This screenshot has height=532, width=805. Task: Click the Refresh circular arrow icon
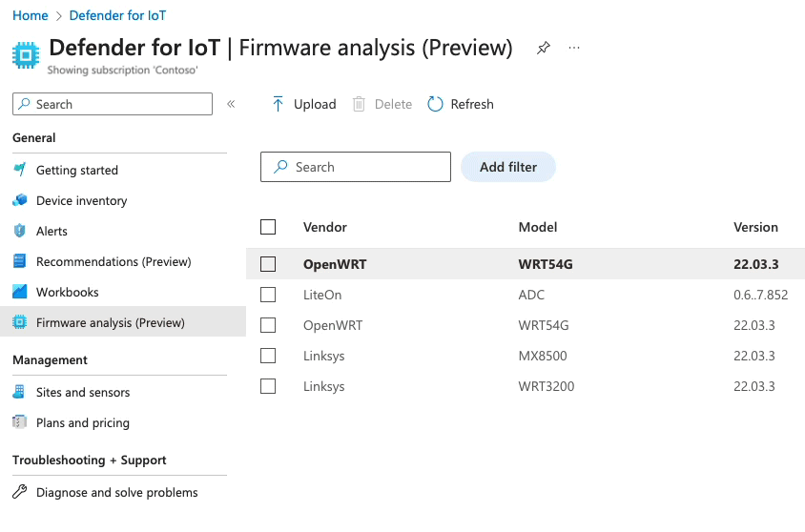pos(435,104)
